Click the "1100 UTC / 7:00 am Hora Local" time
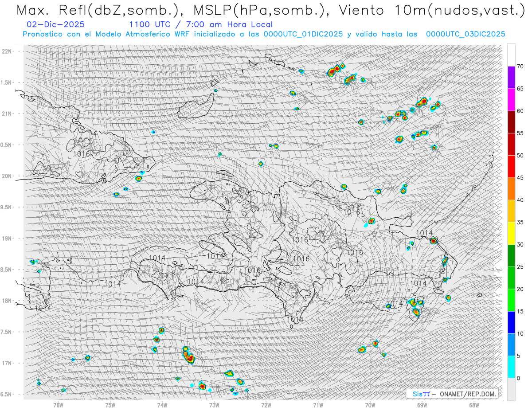 (x=201, y=24)
